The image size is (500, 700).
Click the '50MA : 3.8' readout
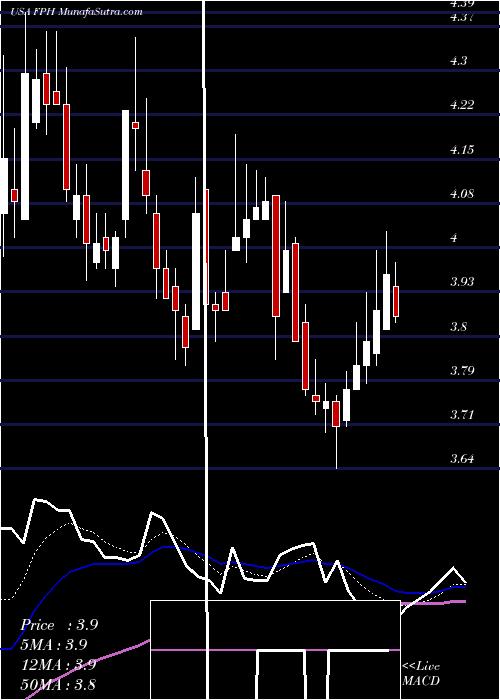pos(58,684)
